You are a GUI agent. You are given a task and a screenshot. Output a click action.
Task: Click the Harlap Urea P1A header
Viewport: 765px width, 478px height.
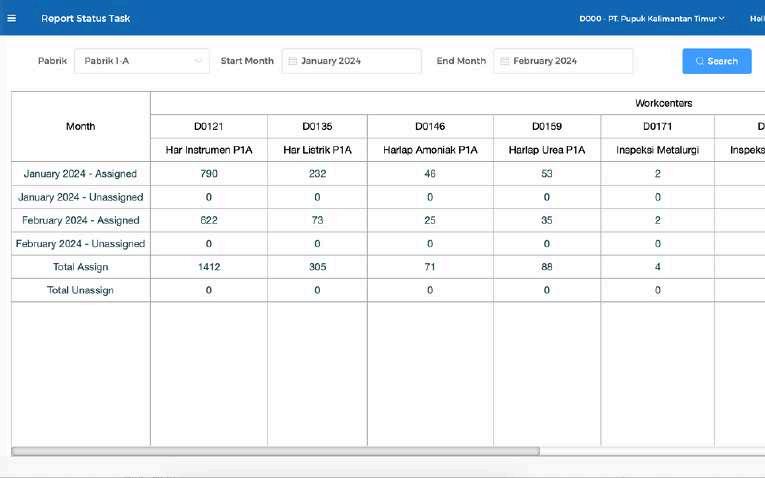coord(547,150)
